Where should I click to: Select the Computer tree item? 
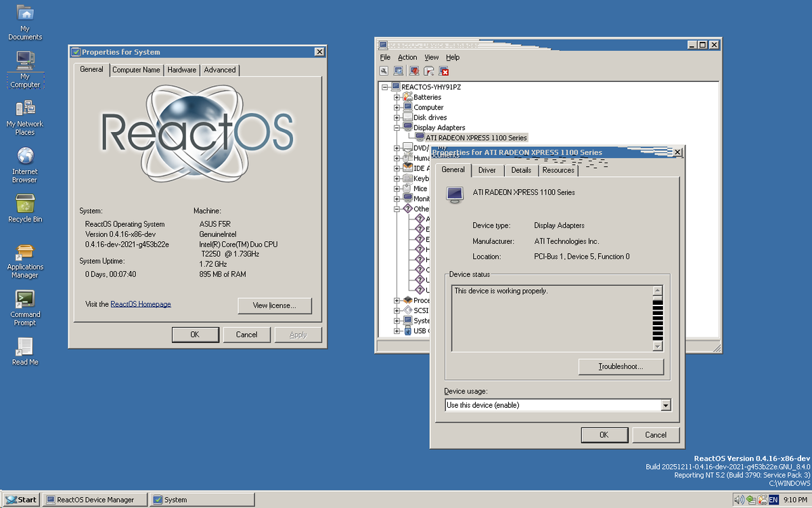428,107
